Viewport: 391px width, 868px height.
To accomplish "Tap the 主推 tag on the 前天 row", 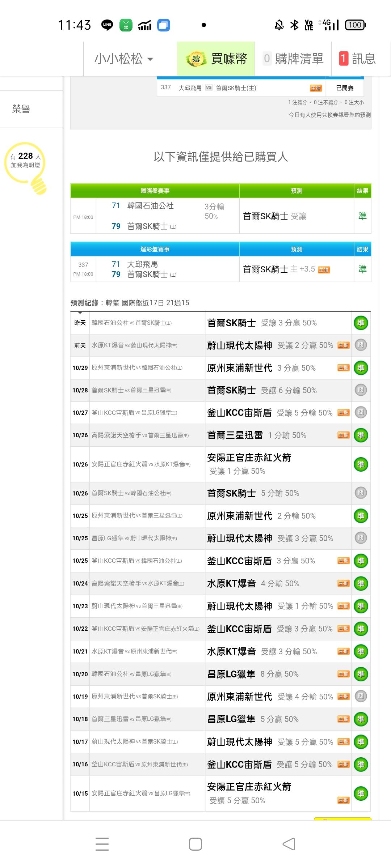I will click(x=344, y=345).
